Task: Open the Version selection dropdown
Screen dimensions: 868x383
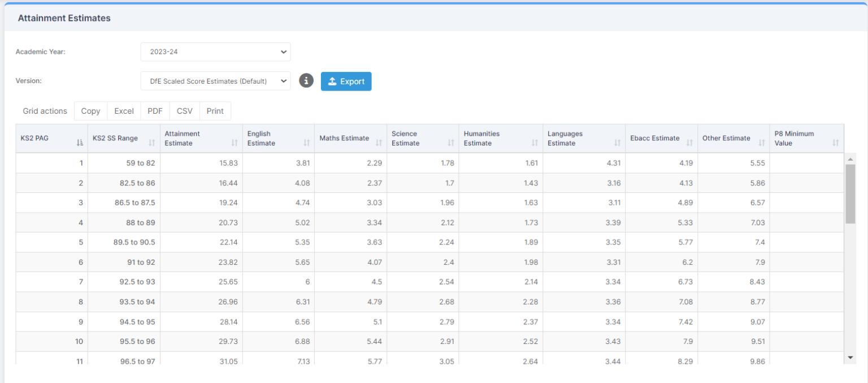Action: pyautogui.click(x=215, y=80)
